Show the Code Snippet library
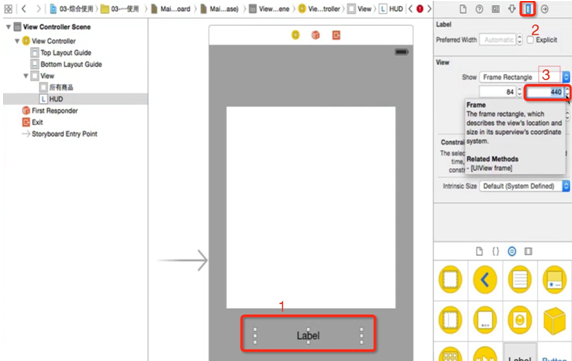This screenshot has height=361, width=572. pyautogui.click(x=495, y=251)
